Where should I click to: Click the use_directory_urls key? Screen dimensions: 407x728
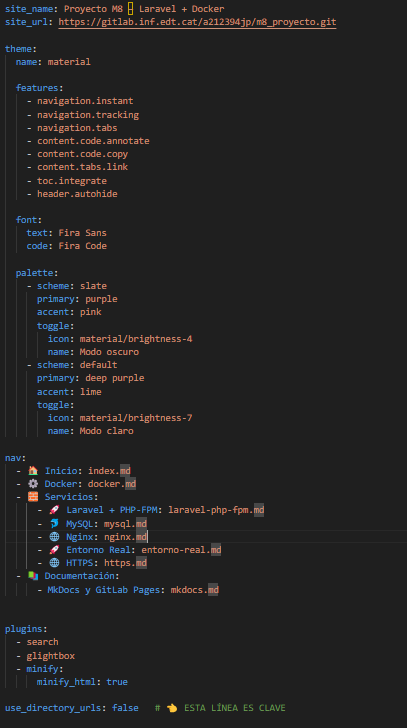[53, 707]
